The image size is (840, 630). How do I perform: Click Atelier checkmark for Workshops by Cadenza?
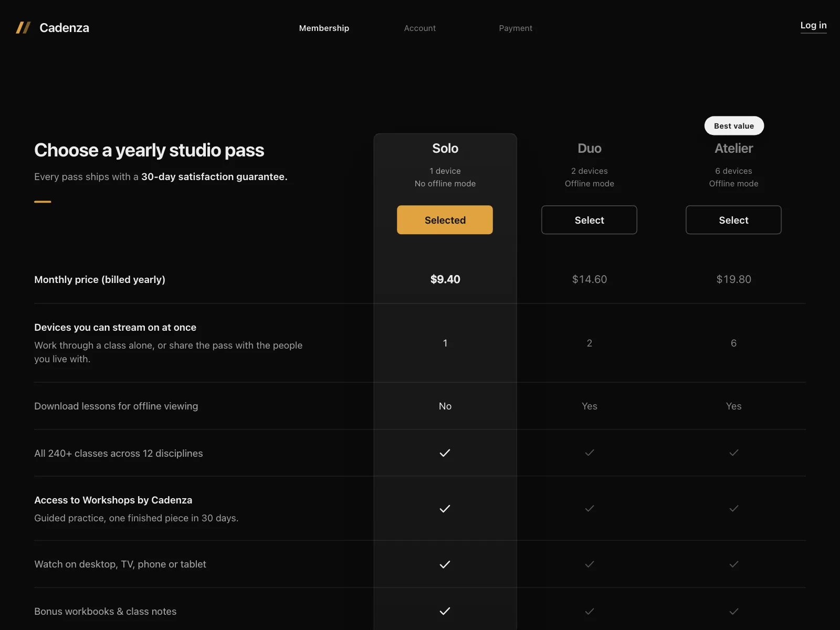(734, 508)
